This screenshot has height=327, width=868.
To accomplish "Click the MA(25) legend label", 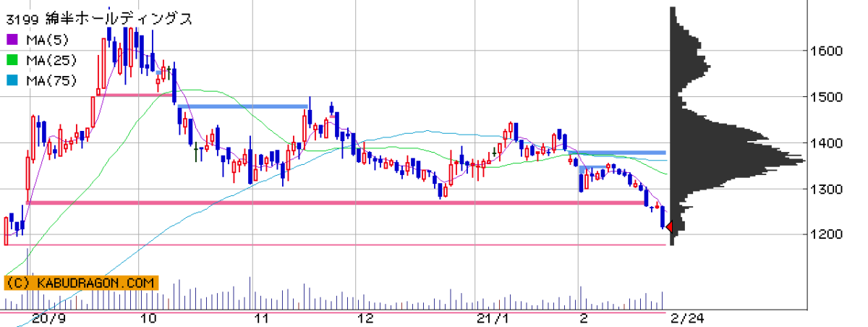I will pos(51,61).
